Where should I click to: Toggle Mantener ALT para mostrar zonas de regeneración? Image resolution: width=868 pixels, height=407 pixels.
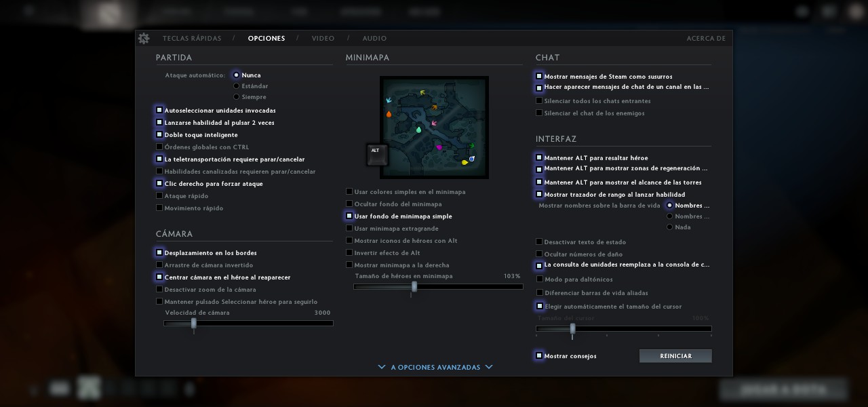tap(539, 169)
